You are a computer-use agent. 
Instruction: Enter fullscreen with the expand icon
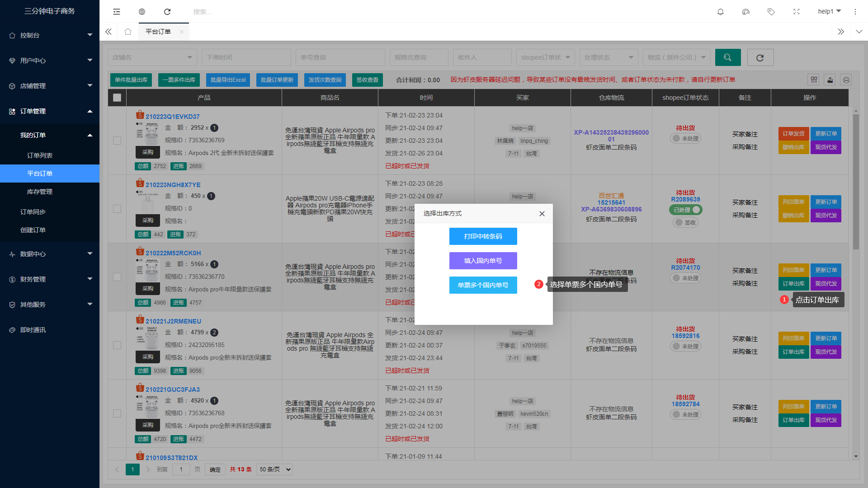(x=797, y=12)
